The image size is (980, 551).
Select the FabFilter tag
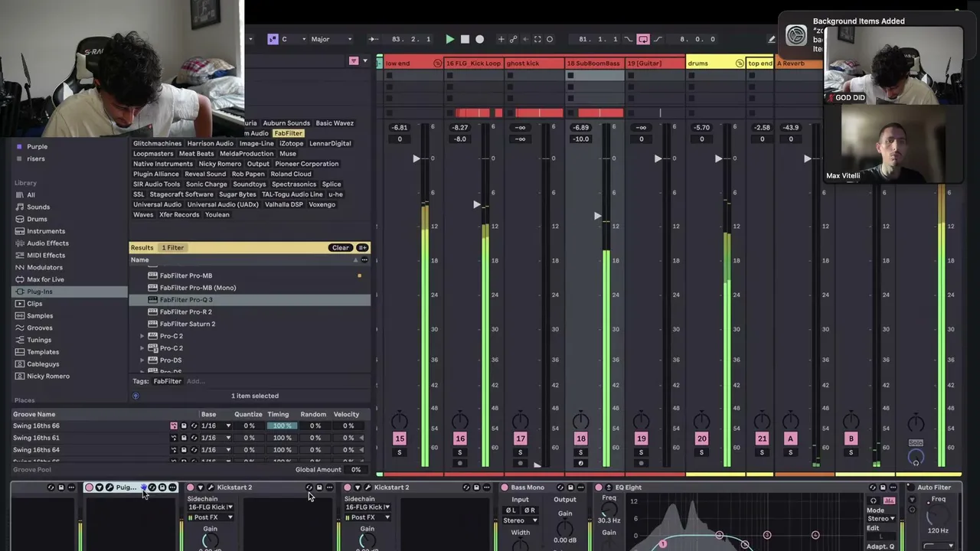click(x=289, y=133)
